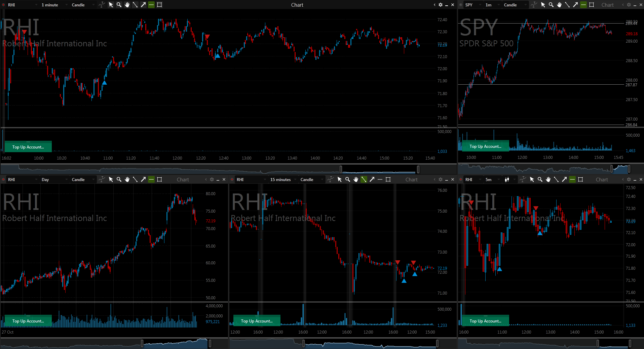Image resolution: width=644 pixels, height=349 pixels.
Task: Open RHI symbol dropdown in 1 minute chart
Action: click(x=23, y=5)
